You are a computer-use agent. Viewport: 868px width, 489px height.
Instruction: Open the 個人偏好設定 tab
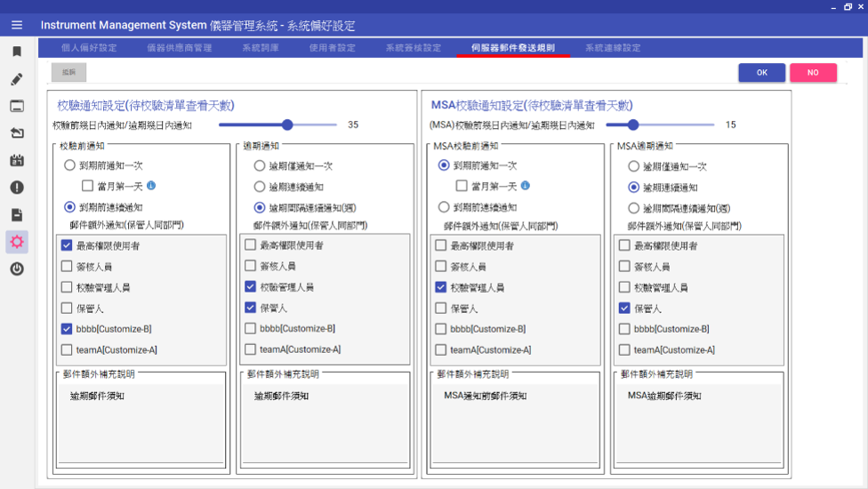[x=89, y=48]
